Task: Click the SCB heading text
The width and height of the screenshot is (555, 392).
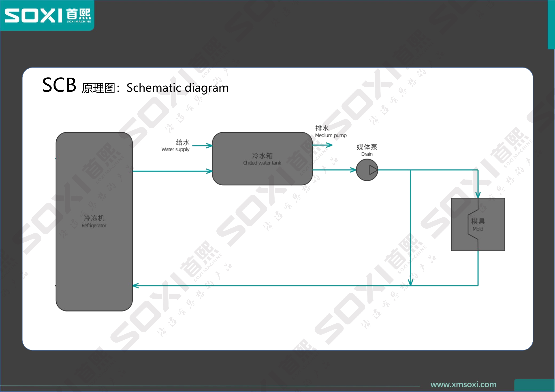Action: 59,85
